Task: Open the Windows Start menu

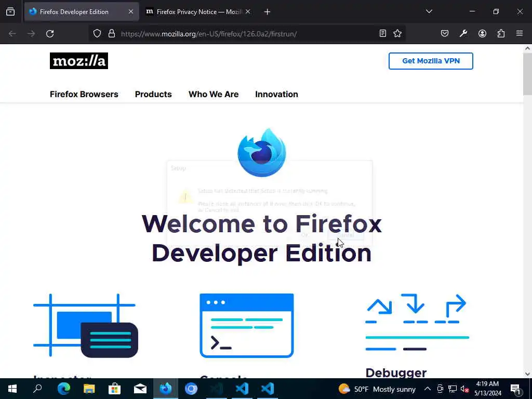Action: pyautogui.click(x=12, y=389)
